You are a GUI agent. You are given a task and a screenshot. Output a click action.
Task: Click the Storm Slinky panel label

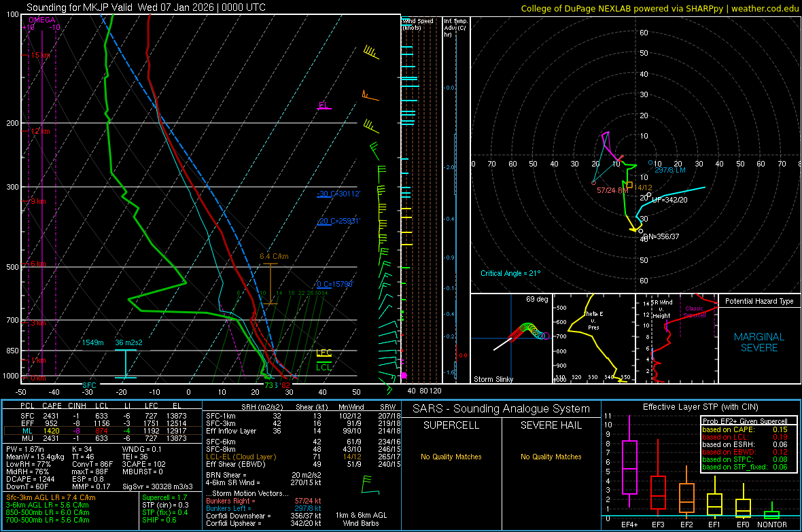click(493, 379)
